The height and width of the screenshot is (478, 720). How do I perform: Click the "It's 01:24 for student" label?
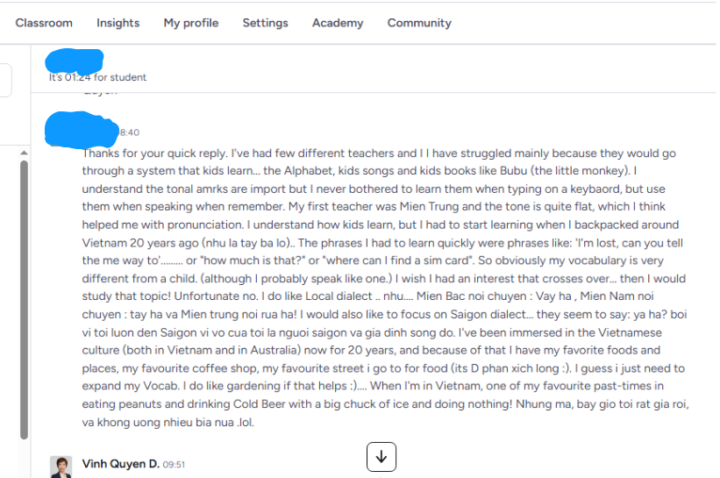[97, 77]
